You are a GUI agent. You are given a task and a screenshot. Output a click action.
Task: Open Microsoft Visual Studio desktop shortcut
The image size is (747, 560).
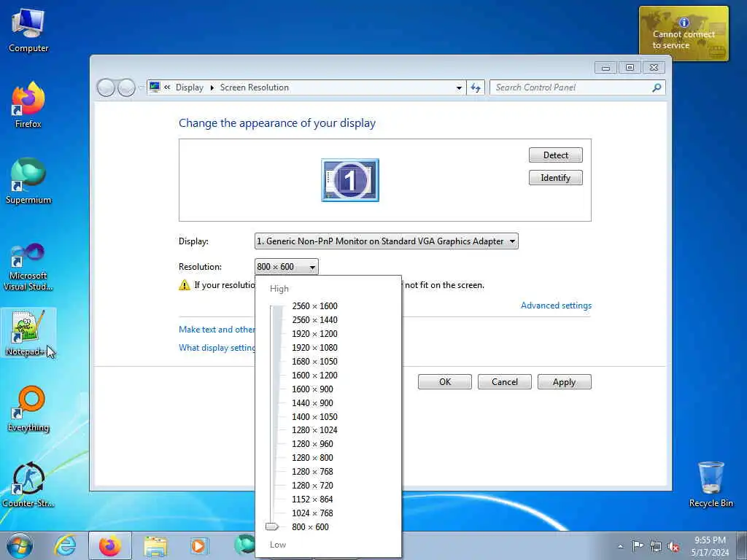(x=28, y=267)
